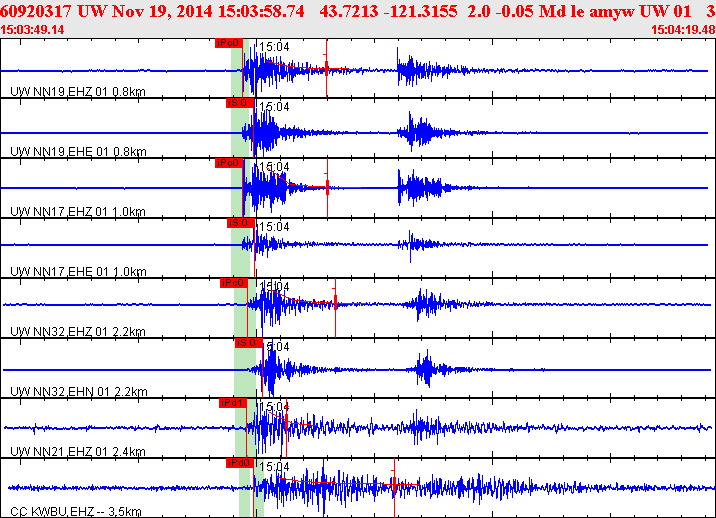Click the second arrival spike on NN17 EHE waveform
The height and width of the screenshot is (518, 716).
[x=411, y=246]
